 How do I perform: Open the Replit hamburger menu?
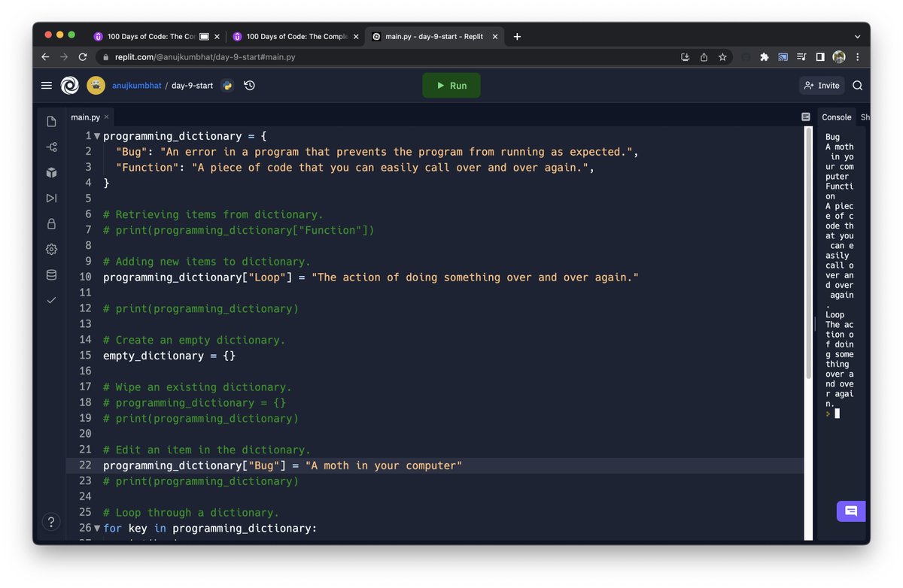[47, 86]
